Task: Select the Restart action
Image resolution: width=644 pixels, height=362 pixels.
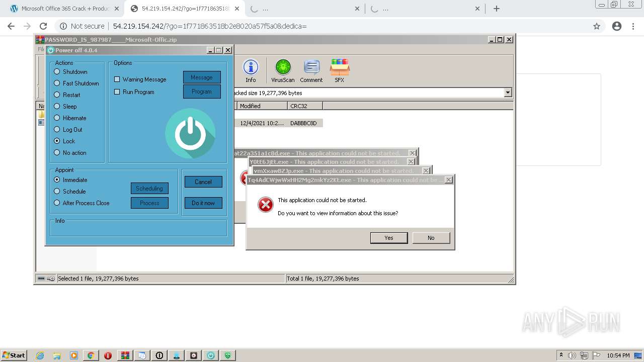Action: (57, 95)
